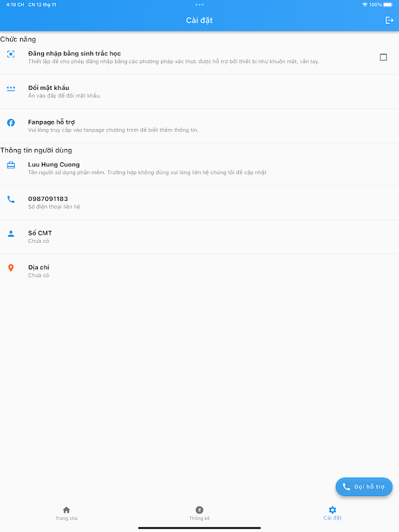Tap the Địa chỉ row
Image resolution: width=399 pixels, height=532 pixels.
[x=199, y=271]
